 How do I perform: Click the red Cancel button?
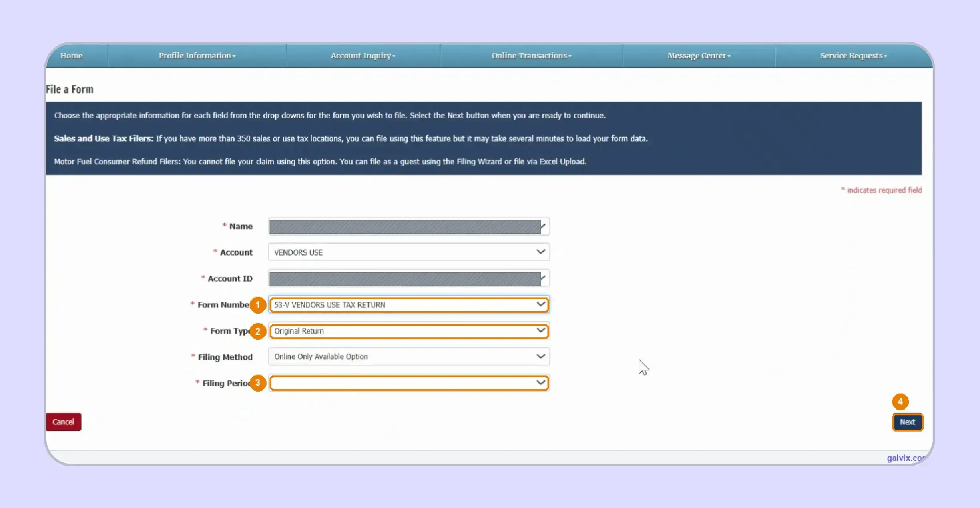point(64,422)
